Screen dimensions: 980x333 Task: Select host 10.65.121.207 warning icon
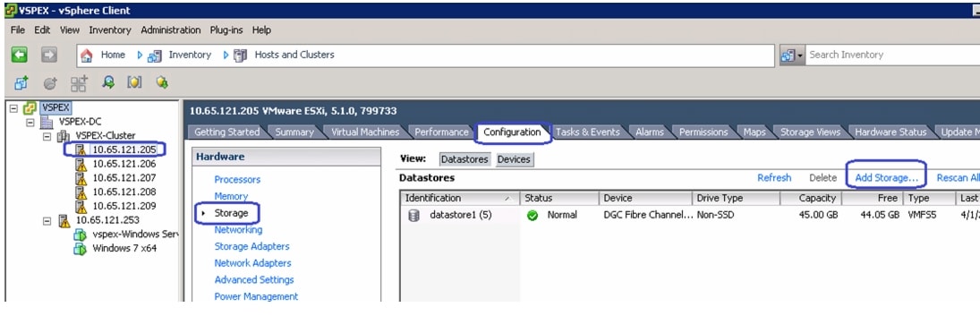click(x=81, y=178)
